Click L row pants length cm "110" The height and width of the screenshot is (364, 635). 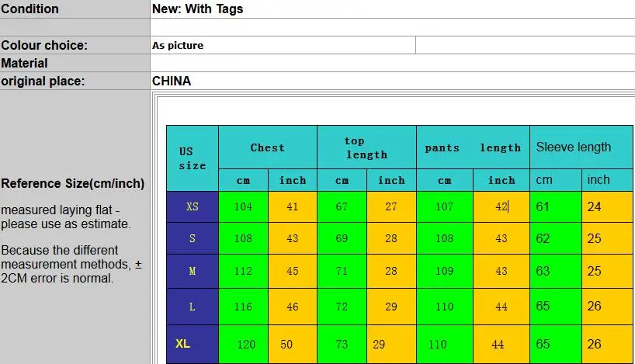click(444, 307)
